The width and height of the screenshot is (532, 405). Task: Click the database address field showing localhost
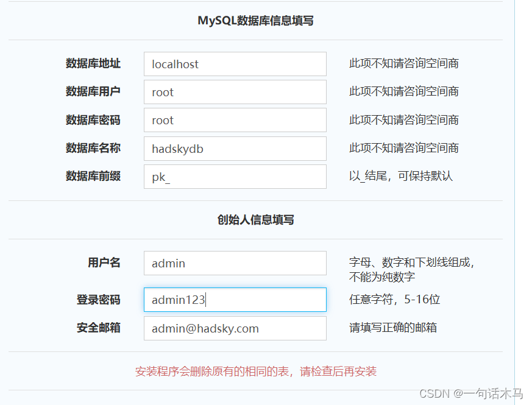click(235, 64)
